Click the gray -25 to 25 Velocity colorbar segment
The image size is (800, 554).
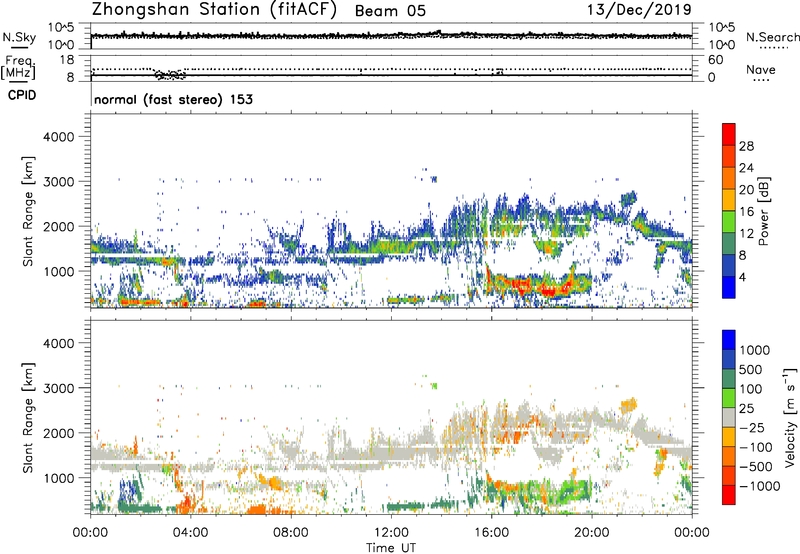coord(729,417)
